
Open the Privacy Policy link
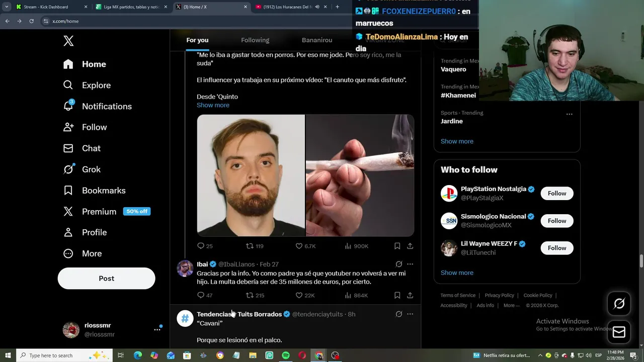point(499,295)
